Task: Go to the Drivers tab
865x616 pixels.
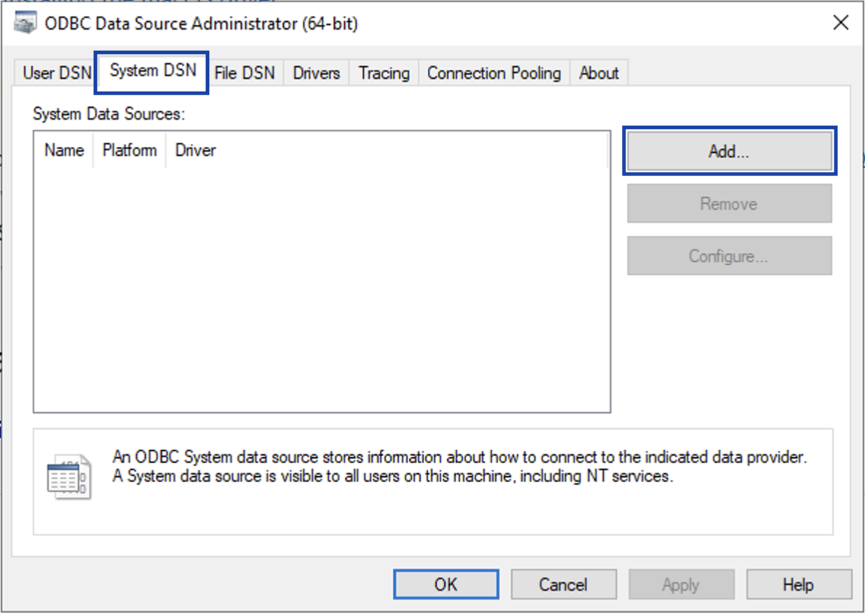Action: [316, 73]
